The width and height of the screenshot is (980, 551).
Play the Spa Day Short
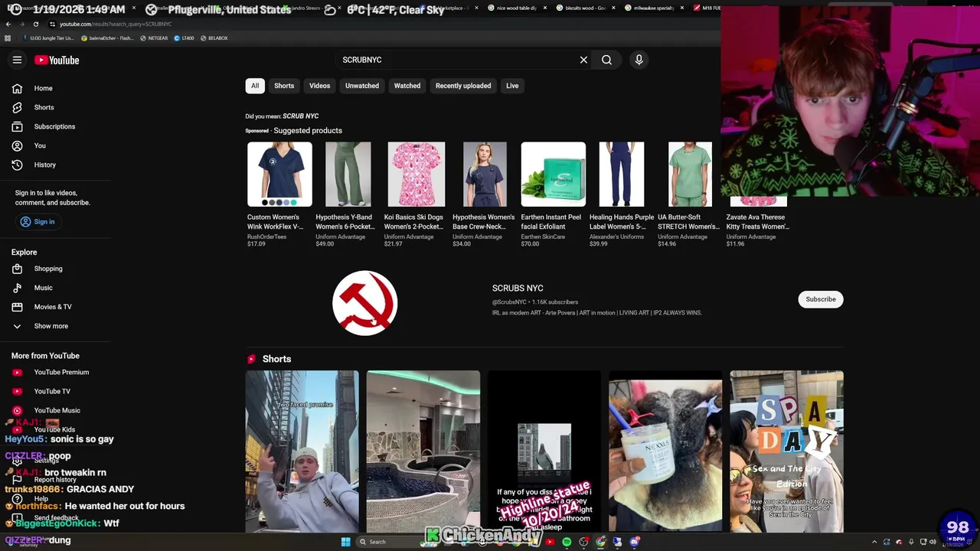[x=786, y=452]
